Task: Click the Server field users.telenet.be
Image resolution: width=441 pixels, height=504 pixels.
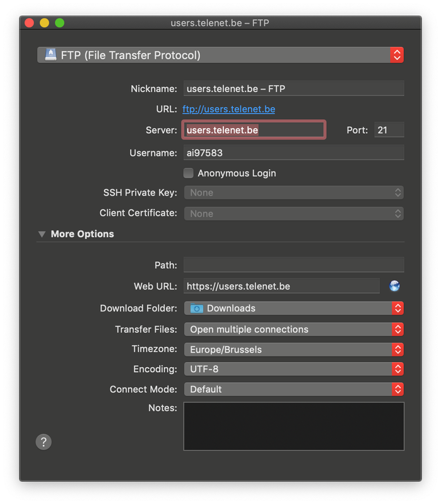Action: point(254,130)
